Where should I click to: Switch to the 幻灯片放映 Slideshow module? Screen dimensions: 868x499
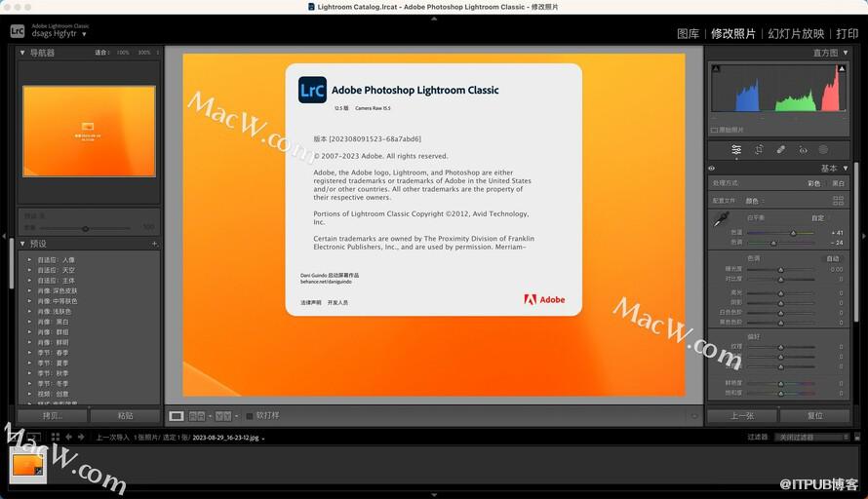(x=796, y=34)
